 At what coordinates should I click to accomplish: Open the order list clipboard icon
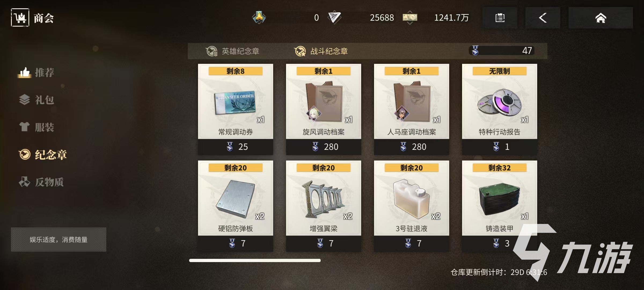500,18
